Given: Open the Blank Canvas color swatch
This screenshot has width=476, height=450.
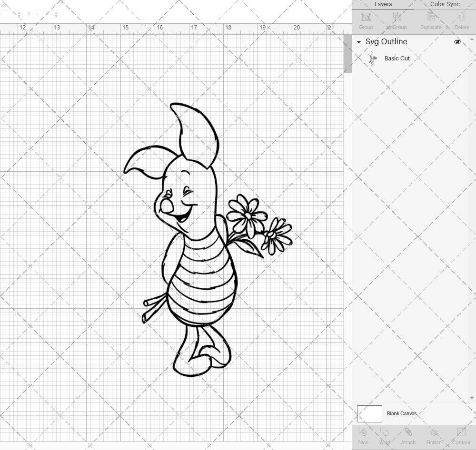Looking at the screenshot, I should coord(369,413).
